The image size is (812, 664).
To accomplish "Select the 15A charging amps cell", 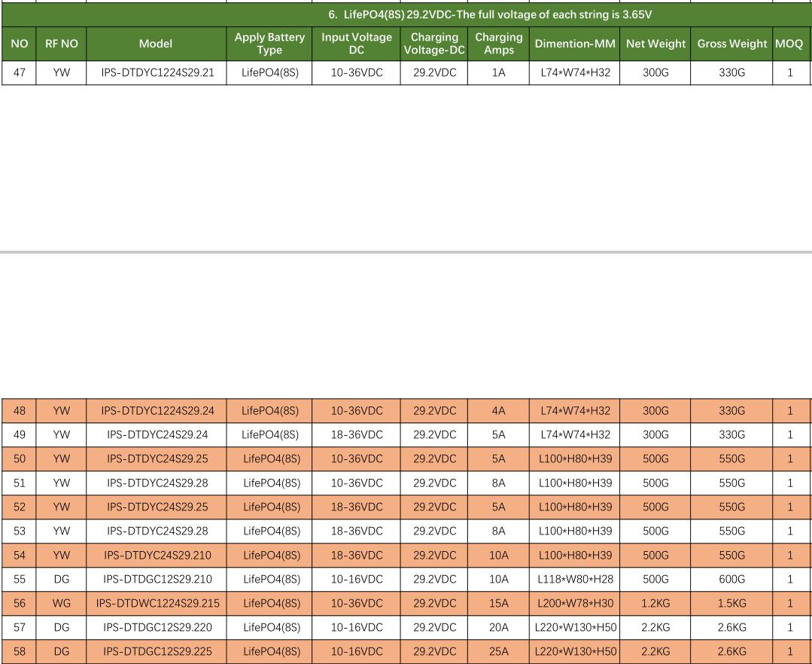I will (499, 604).
